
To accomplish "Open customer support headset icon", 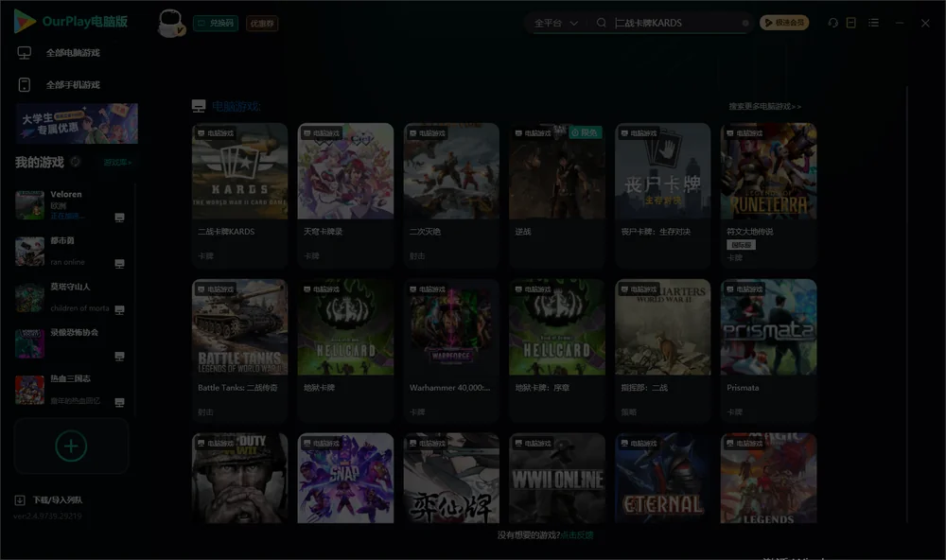I will 832,23.
